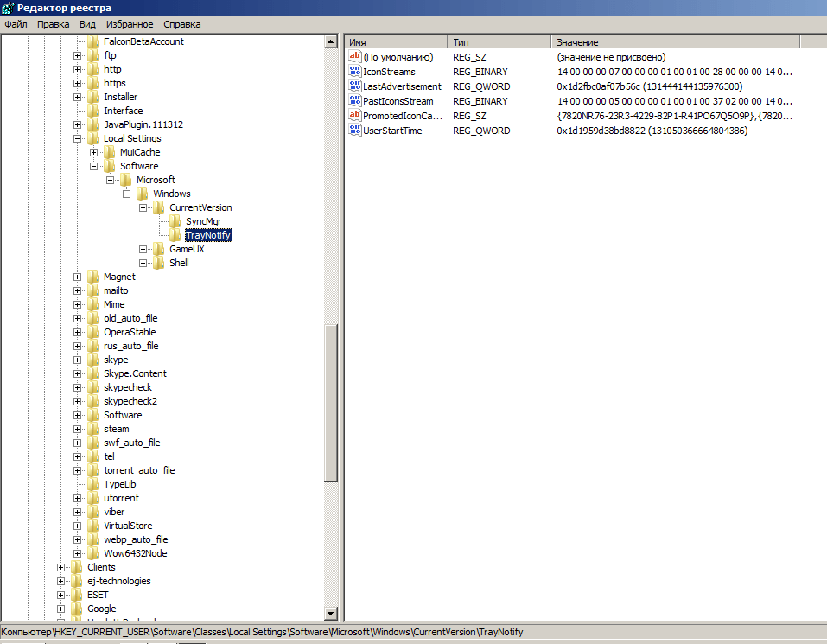
Task: Click the Значение column header
Action: [674, 41]
